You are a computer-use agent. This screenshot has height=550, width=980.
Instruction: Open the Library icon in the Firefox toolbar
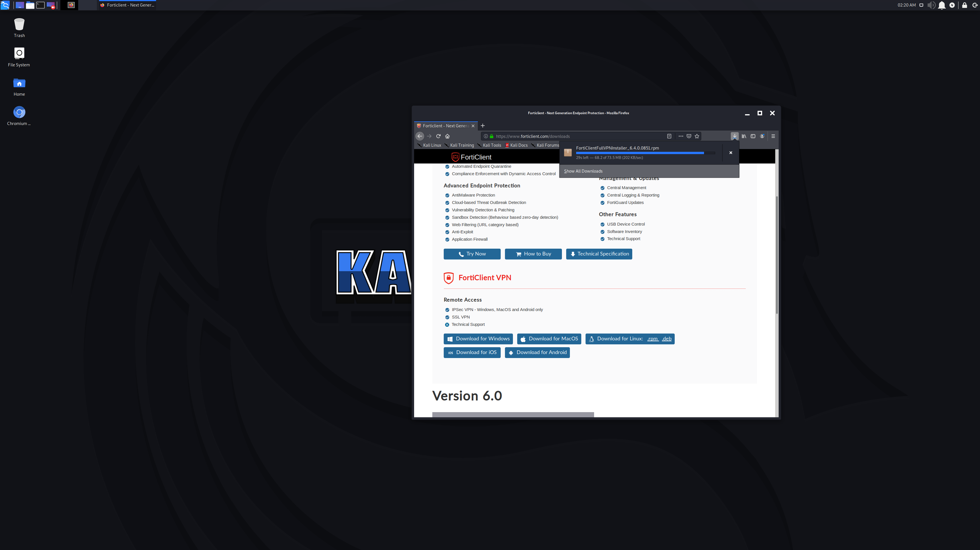pyautogui.click(x=744, y=136)
